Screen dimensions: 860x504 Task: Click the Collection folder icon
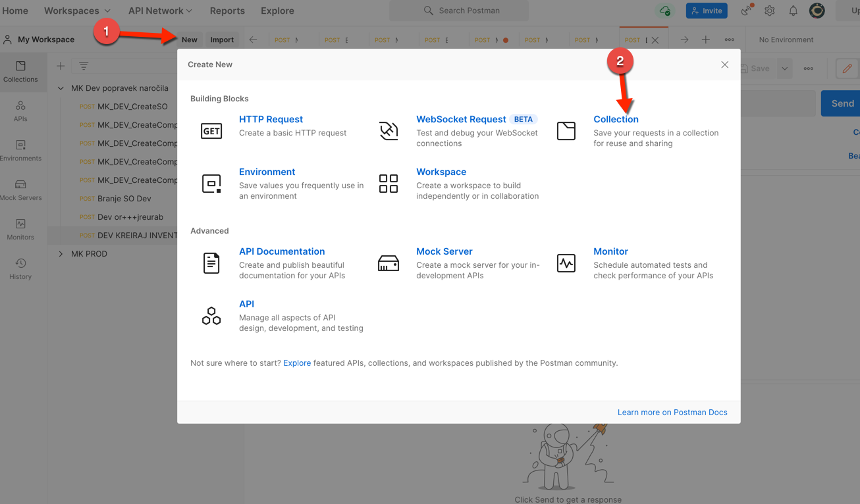(x=566, y=131)
